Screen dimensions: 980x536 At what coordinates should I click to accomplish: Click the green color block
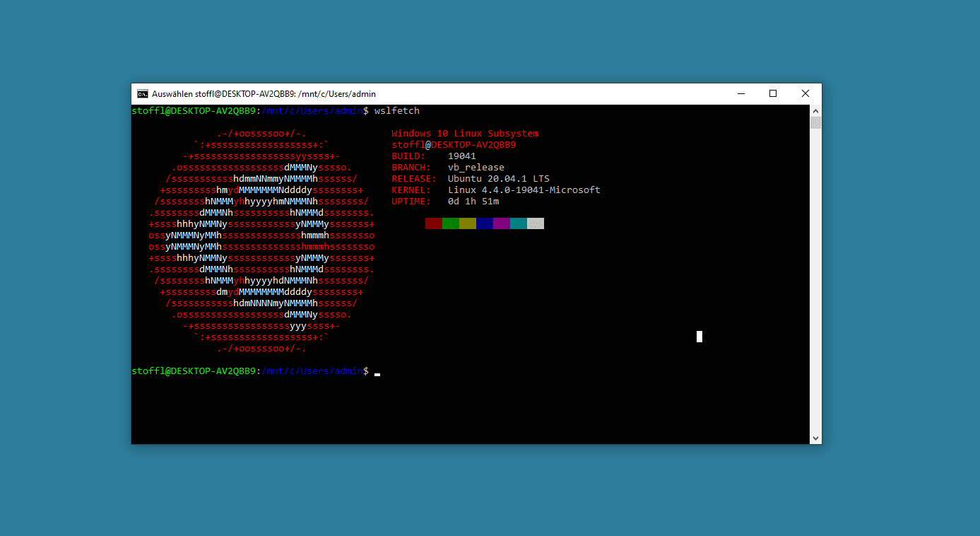(x=450, y=223)
